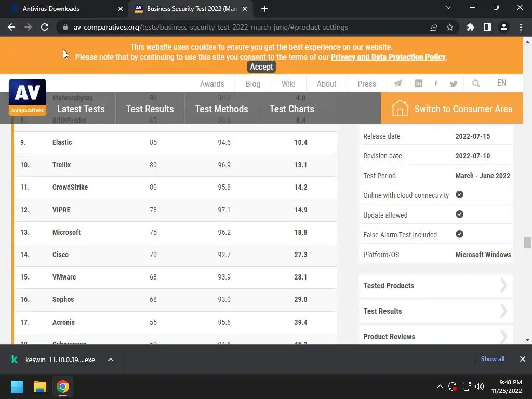
Task: Click the volume speaker tray icon
Action: (480, 387)
